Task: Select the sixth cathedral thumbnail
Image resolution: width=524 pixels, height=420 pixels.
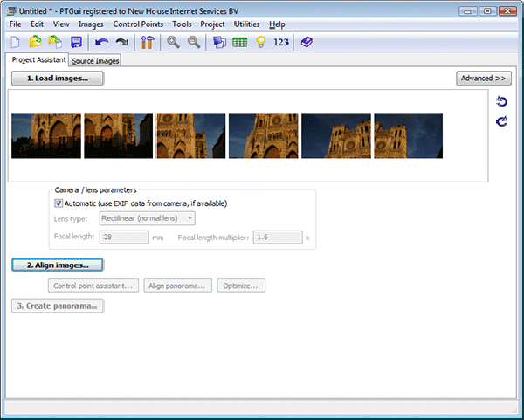Action: [409, 135]
